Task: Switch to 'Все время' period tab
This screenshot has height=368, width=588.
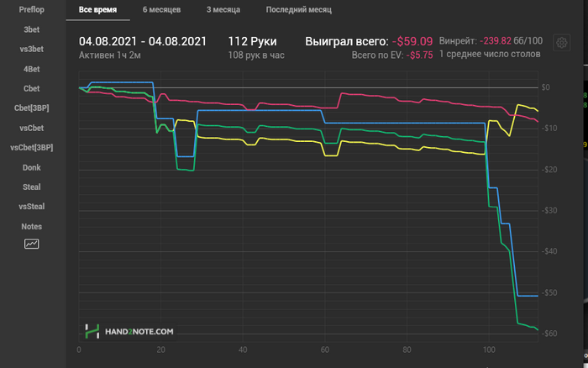Action: (x=98, y=10)
